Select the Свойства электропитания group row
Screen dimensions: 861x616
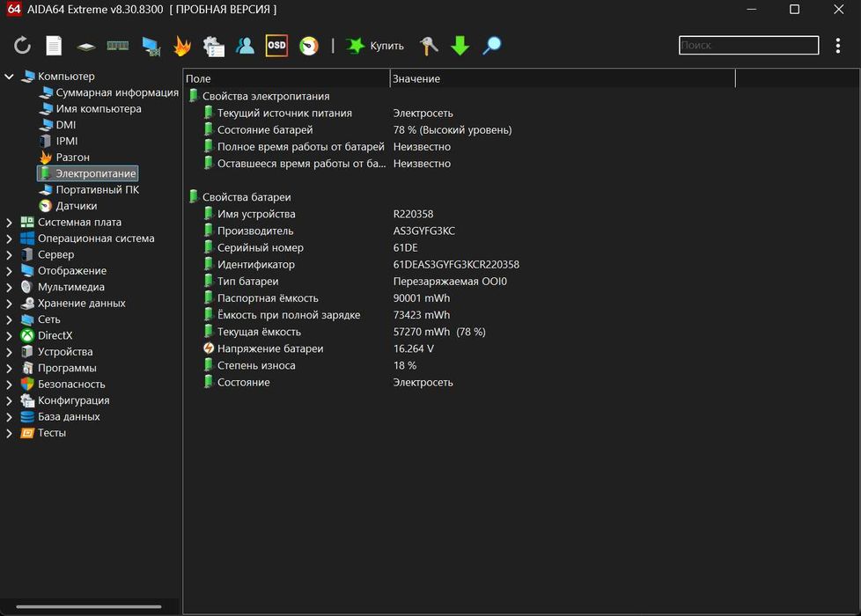(x=266, y=96)
